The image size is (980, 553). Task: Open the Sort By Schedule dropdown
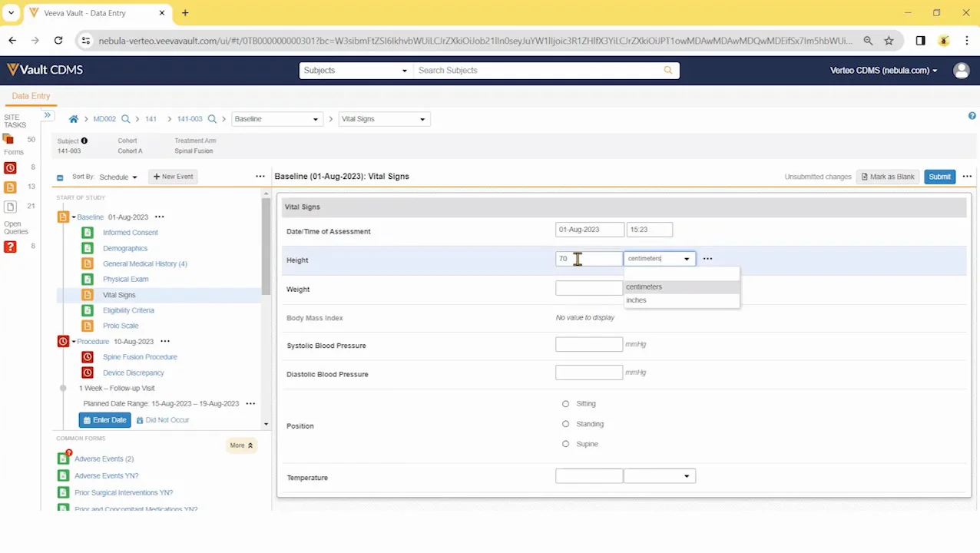point(118,177)
